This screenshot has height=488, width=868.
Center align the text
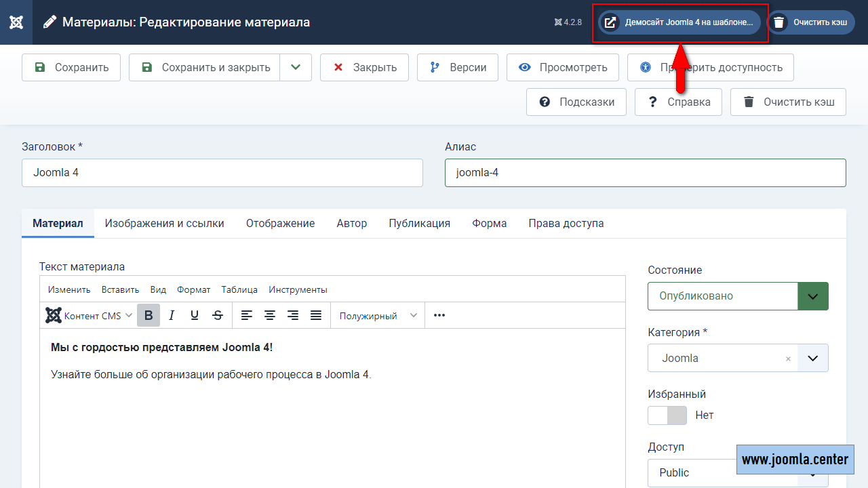270,315
